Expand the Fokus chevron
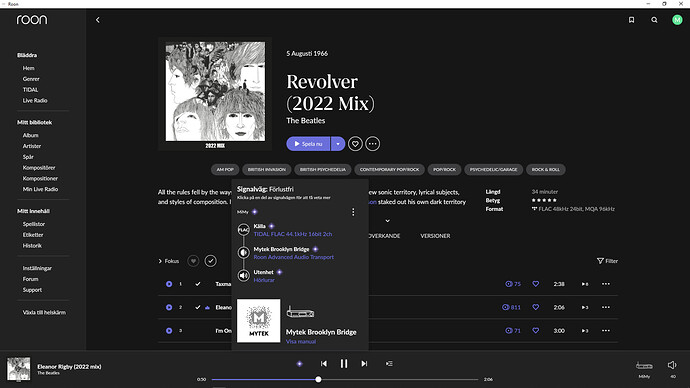Image resolution: width=690 pixels, height=388 pixels. (x=160, y=261)
